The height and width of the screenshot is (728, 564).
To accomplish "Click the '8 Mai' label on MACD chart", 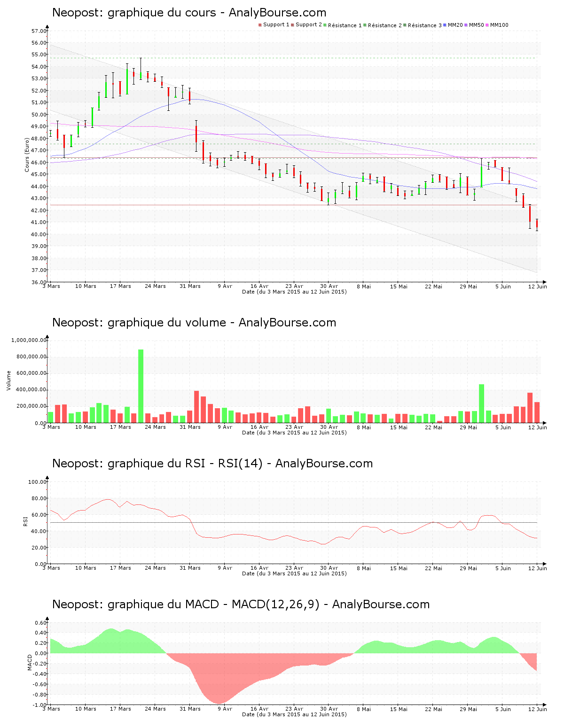I will 364,709.
